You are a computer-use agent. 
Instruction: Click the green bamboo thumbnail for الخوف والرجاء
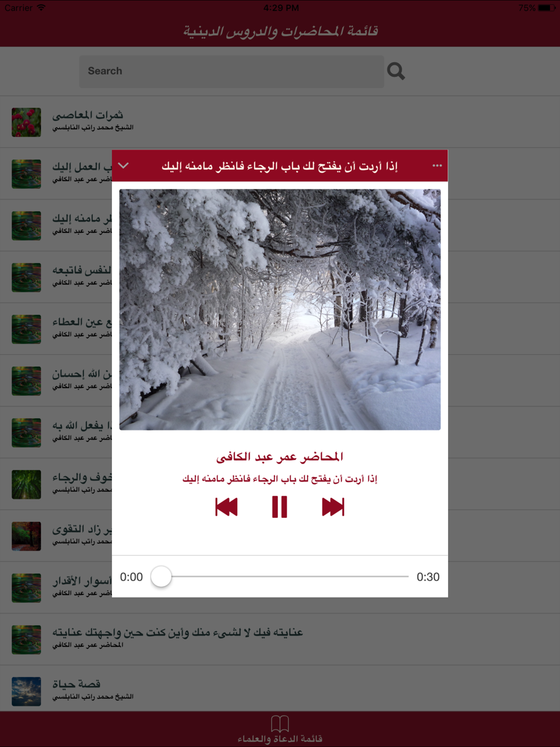[x=26, y=484]
